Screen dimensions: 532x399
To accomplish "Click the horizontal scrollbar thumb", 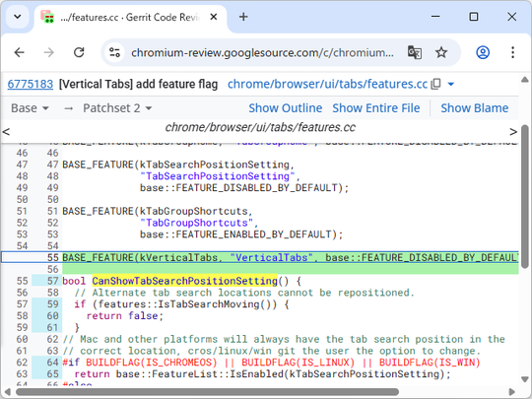I will [207, 392].
